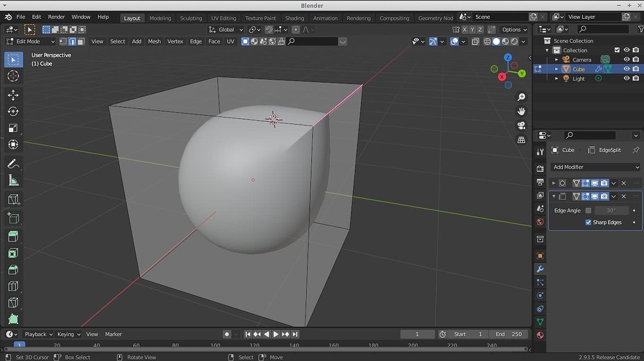
Task: Enable the Edge Angle checkbox
Action: [588, 210]
